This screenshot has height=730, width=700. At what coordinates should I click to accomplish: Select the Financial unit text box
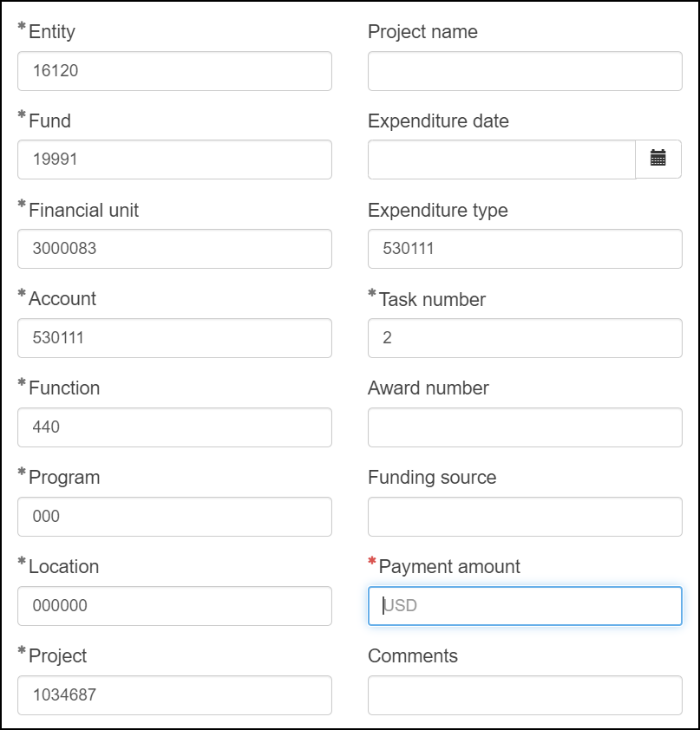pyautogui.click(x=174, y=249)
